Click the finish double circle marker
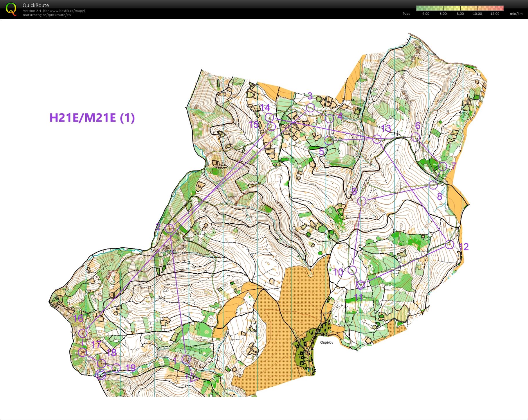The height and width of the screenshot is (420, 528). pyautogui.click(x=100, y=375)
